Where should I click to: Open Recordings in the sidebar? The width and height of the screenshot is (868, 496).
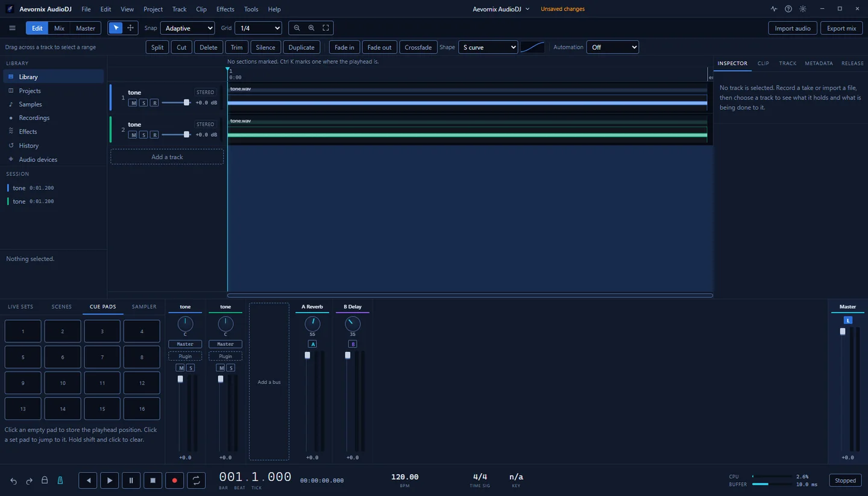(54, 118)
